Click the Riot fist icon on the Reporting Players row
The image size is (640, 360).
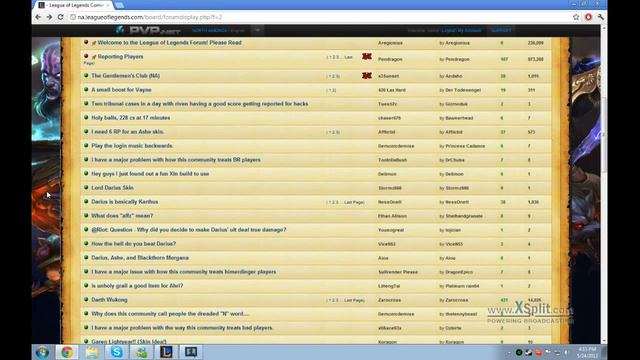click(367, 57)
